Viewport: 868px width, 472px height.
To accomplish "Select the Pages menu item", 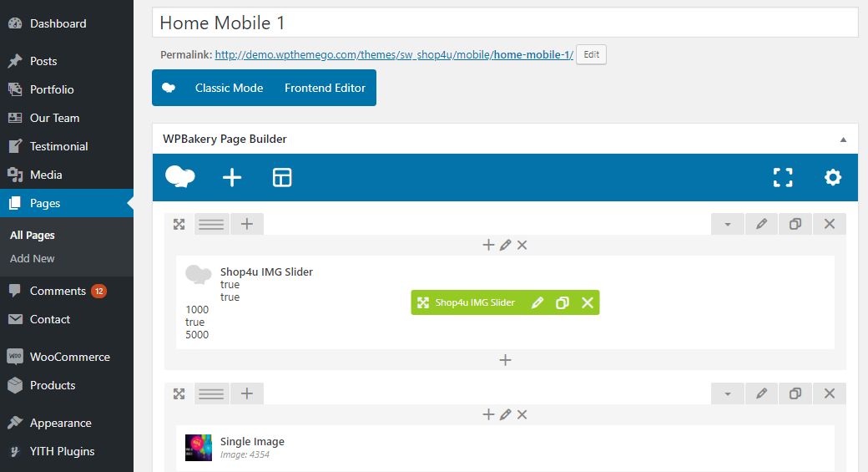I will click(x=67, y=203).
